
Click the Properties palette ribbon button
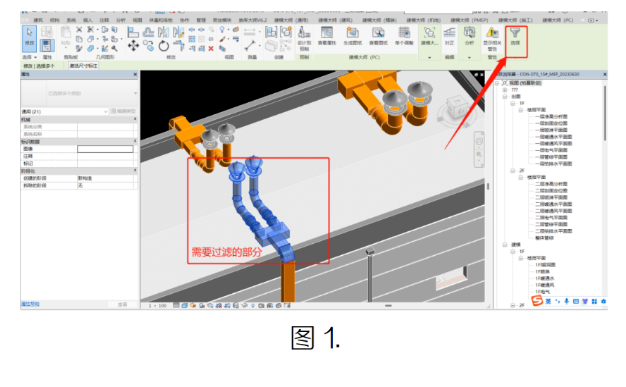coord(47,45)
